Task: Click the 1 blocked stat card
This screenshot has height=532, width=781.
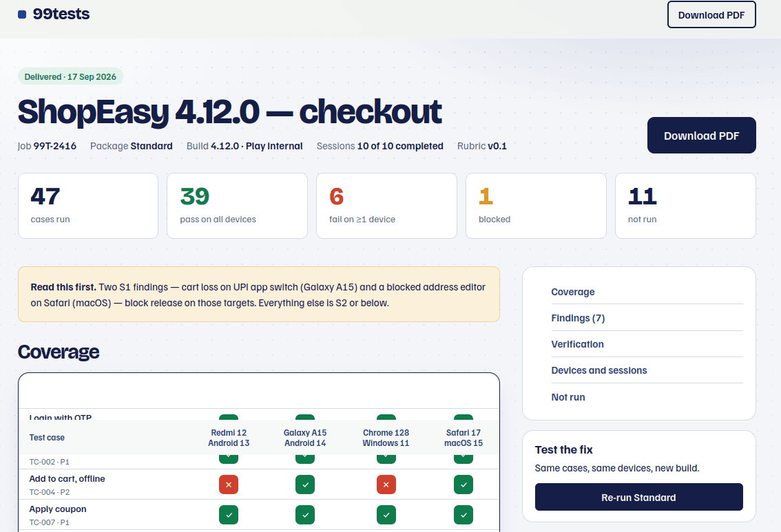Action: click(x=536, y=206)
